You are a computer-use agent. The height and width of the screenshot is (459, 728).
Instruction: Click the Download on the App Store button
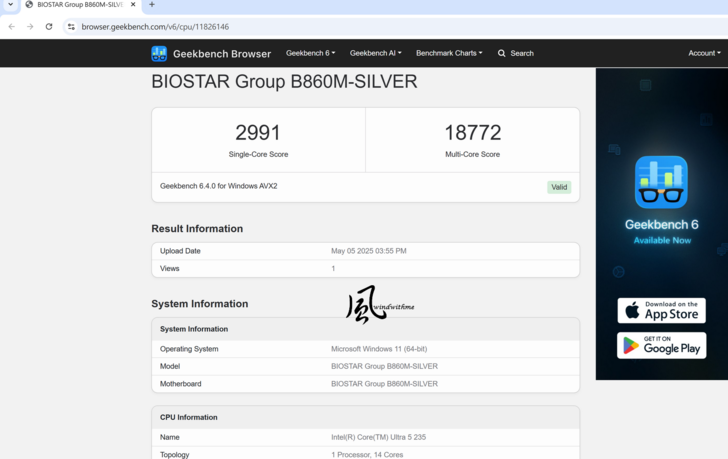click(x=661, y=311)
